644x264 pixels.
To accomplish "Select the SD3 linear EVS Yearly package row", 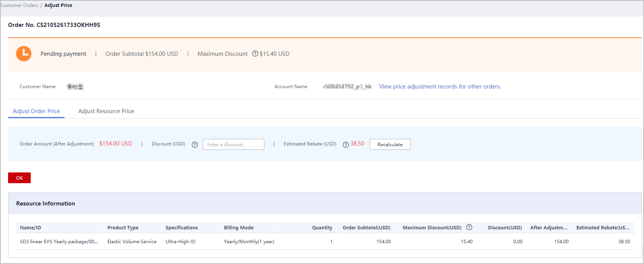I will [59, 242].
